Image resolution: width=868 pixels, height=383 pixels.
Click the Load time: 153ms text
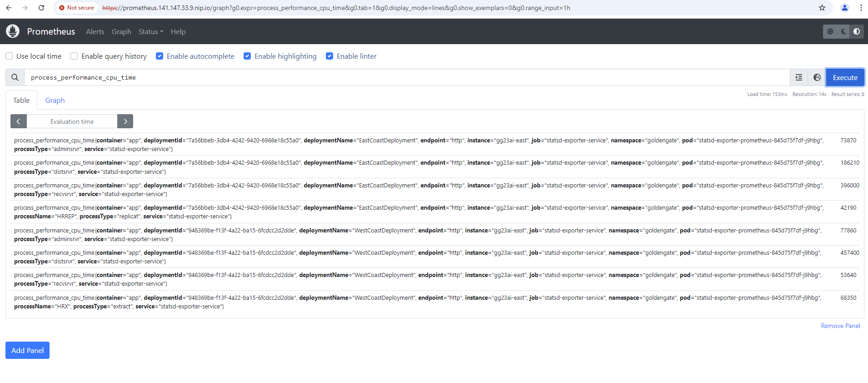[767, 94]
